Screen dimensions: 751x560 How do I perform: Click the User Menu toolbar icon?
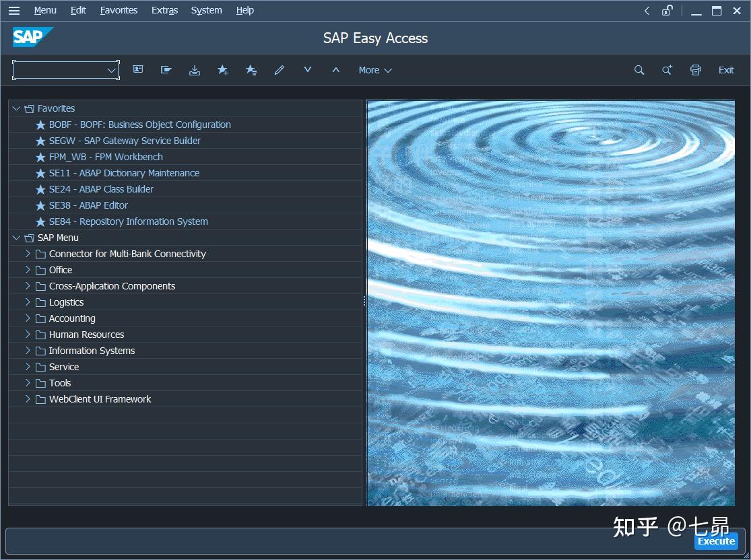pos(138,70)
